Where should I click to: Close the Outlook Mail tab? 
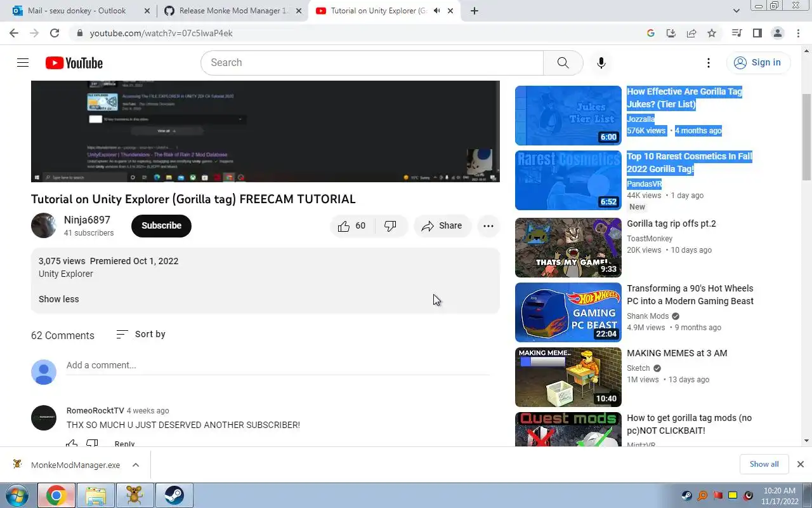(147, 11)
